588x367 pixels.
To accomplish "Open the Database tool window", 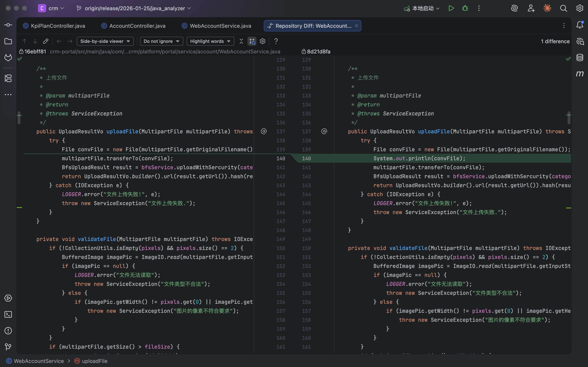I will (580, 57).
